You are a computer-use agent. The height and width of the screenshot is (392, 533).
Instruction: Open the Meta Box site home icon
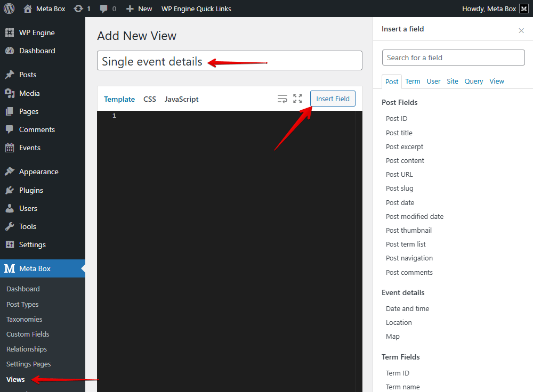pos(28,9)
